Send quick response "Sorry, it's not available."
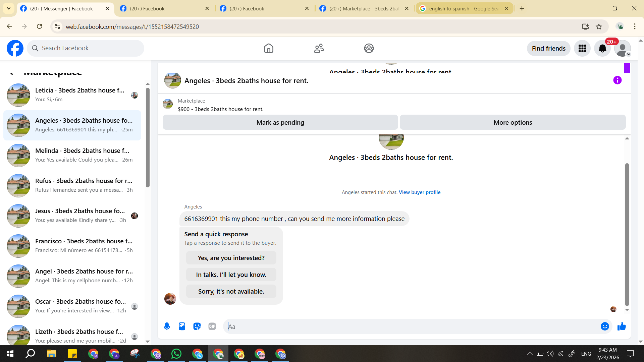Viewport: 644px width, 362px height. click(231, 291)
